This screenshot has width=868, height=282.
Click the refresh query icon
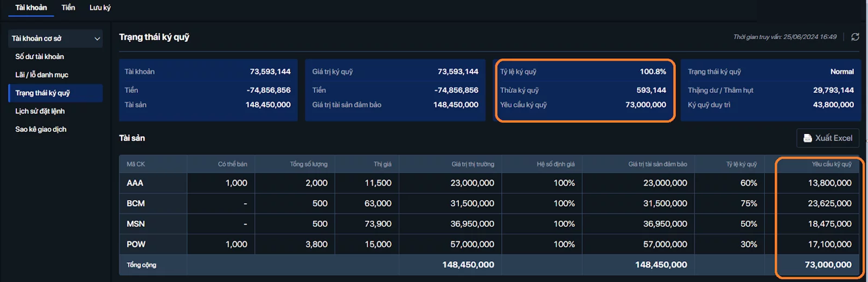coord(855,37)
